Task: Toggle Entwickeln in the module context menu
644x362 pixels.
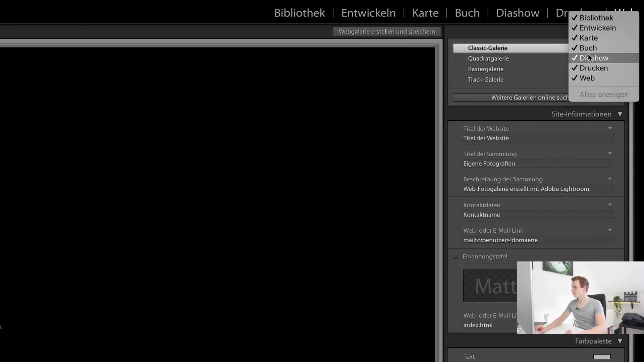Action: pos(603,28)
